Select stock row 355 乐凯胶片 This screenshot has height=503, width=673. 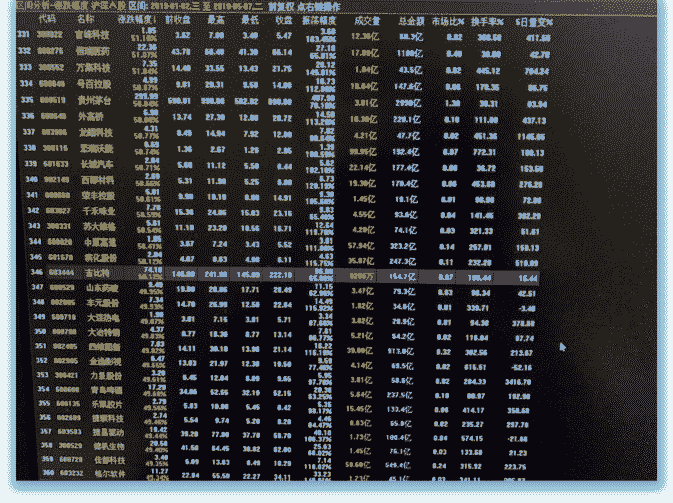285,405
